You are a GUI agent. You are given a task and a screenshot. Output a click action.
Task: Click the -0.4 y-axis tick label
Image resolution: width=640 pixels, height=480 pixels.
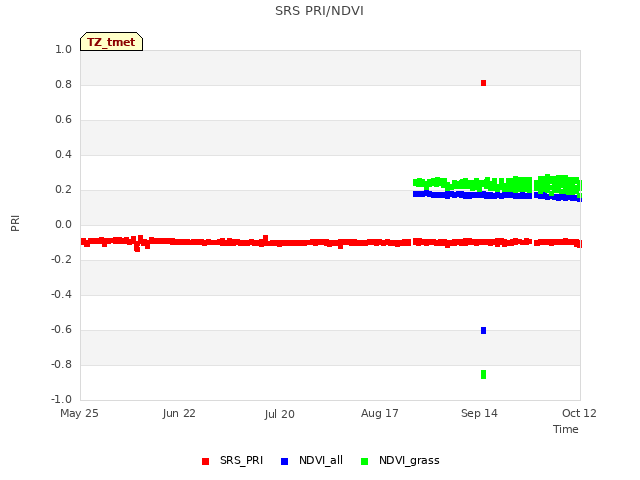61,294
